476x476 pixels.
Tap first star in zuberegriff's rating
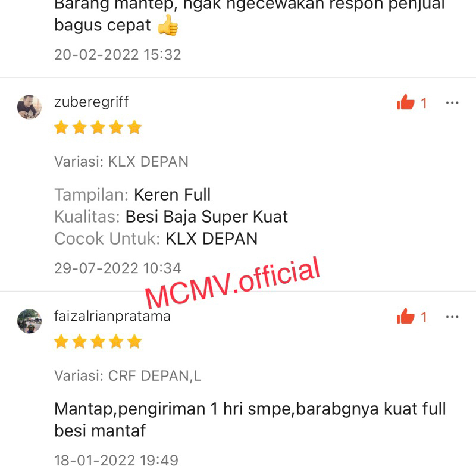(x=61, y=127)
